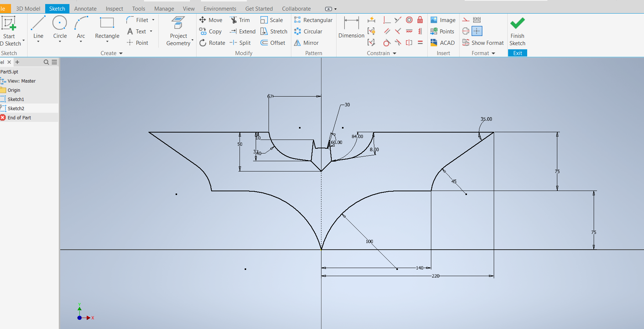The width and height of the screenshot is (644, 329).
Task: Select the Tangent constraint icon
Action: 386,43
